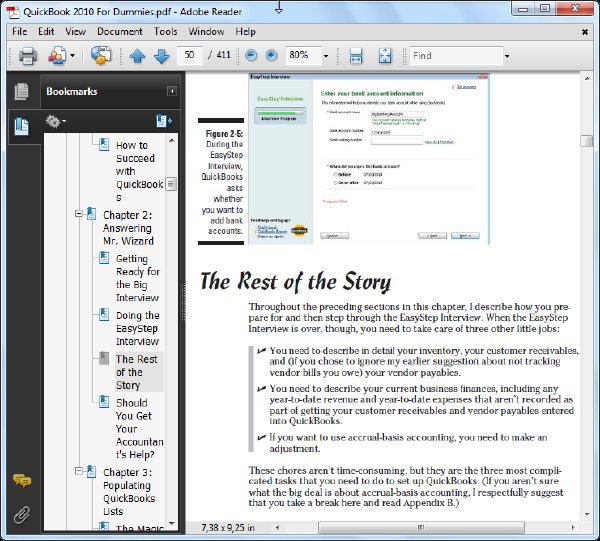The height and width of the screenshot is (541, 600).
Task: Click the Zoom In plus button
Action: coord(272,55)
